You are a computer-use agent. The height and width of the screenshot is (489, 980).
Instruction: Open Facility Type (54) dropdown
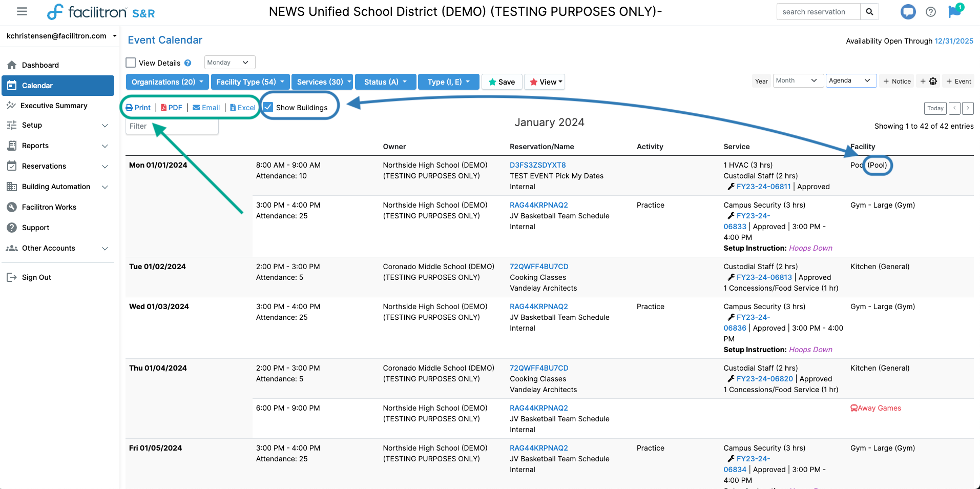(250, 82)
